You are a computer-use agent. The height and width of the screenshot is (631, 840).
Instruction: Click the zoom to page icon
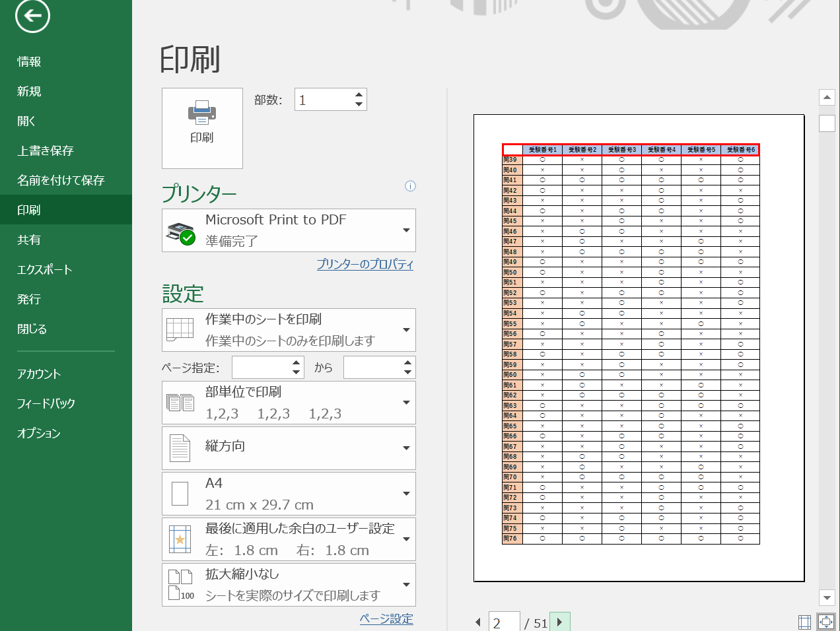click(x=827, y=621)
